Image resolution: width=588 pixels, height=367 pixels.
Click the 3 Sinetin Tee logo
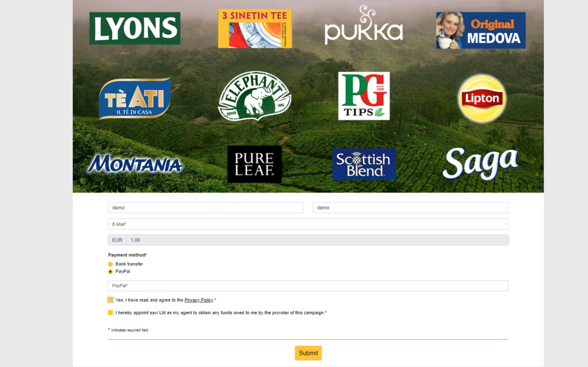[255, 29]
